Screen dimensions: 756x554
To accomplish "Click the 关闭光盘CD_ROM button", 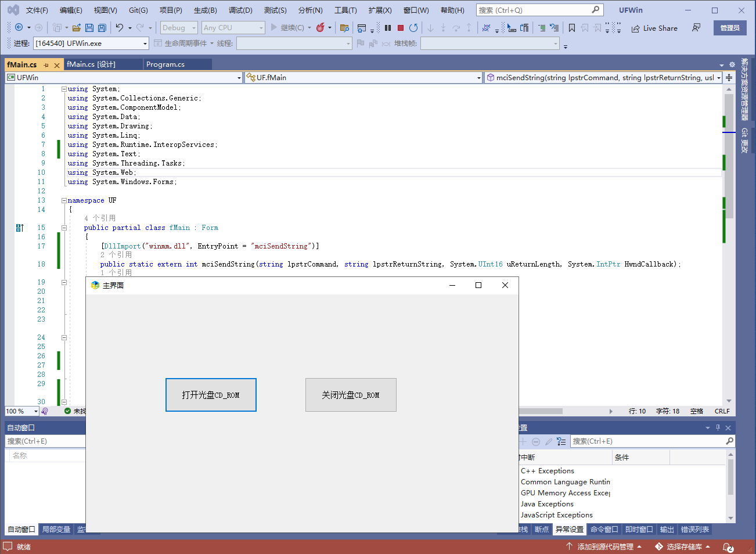I will (351, 395).
